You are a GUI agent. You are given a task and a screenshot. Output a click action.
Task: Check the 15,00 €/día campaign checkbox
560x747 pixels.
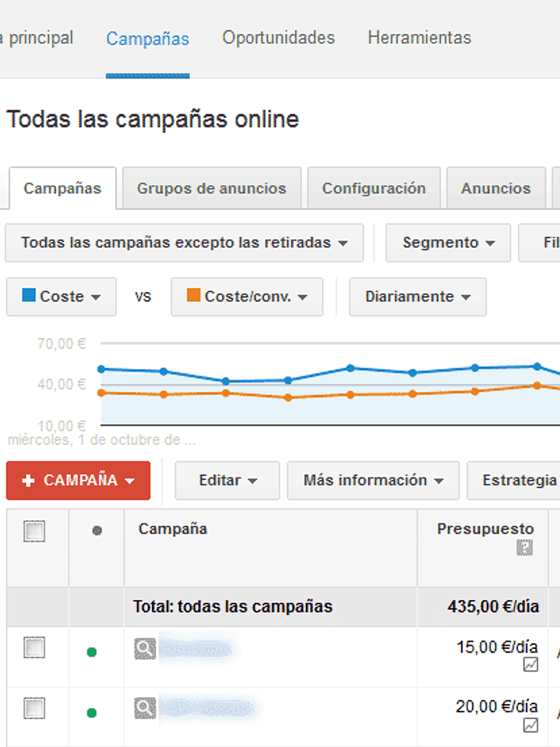[x=35, y=647]
